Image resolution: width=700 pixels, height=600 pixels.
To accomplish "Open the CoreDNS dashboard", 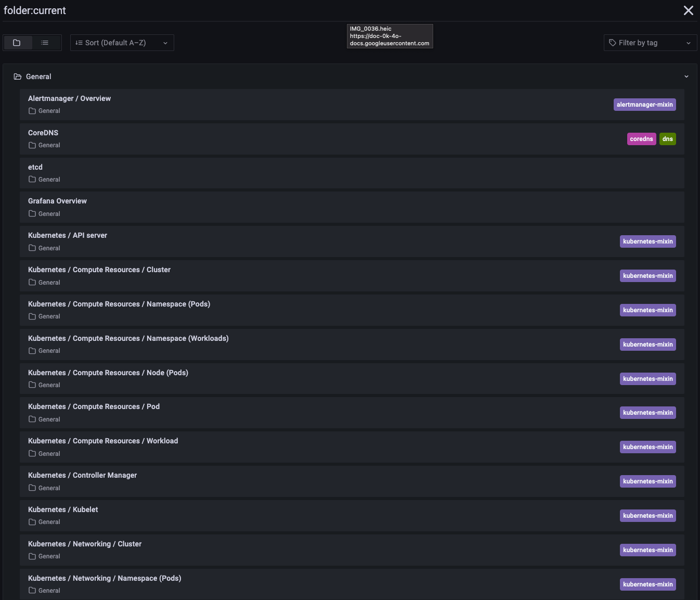I will (43, 133).
